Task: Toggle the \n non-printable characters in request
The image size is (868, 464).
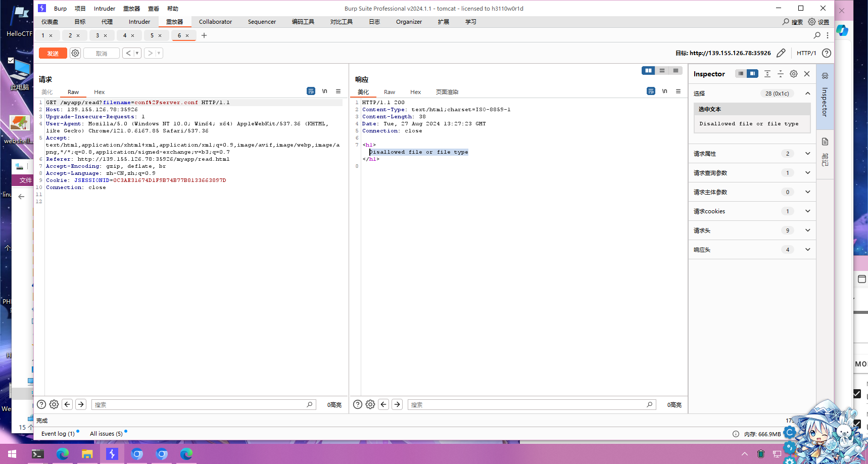Action: (x=324, y=91)
